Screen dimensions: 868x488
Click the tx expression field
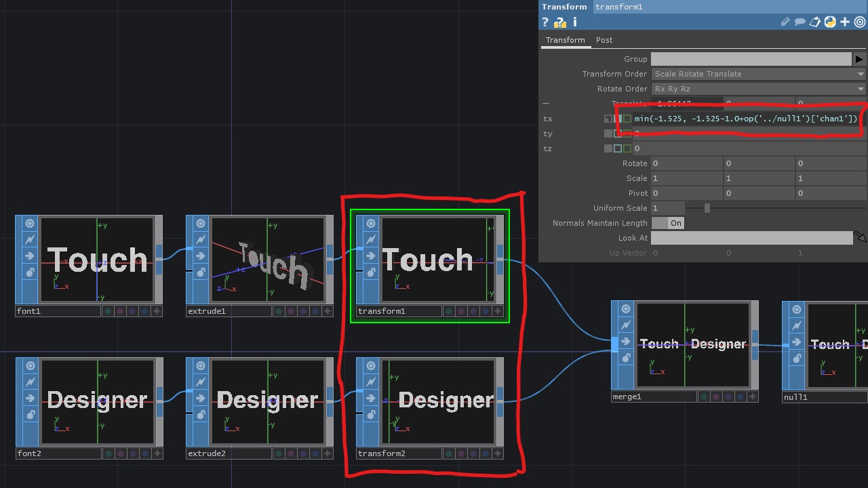tap(749, 119)
